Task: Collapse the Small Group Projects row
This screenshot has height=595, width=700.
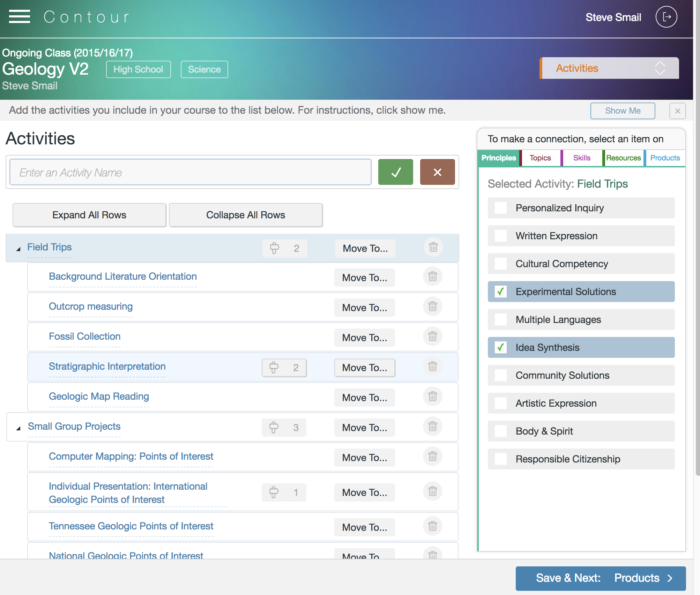Action: click(x=18, y=428)
